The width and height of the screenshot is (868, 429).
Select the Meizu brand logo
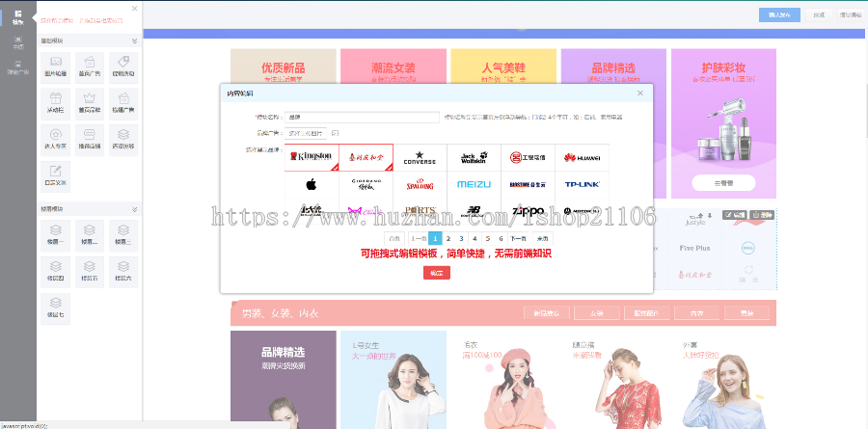pyautogui.click(x=474, y=184)
